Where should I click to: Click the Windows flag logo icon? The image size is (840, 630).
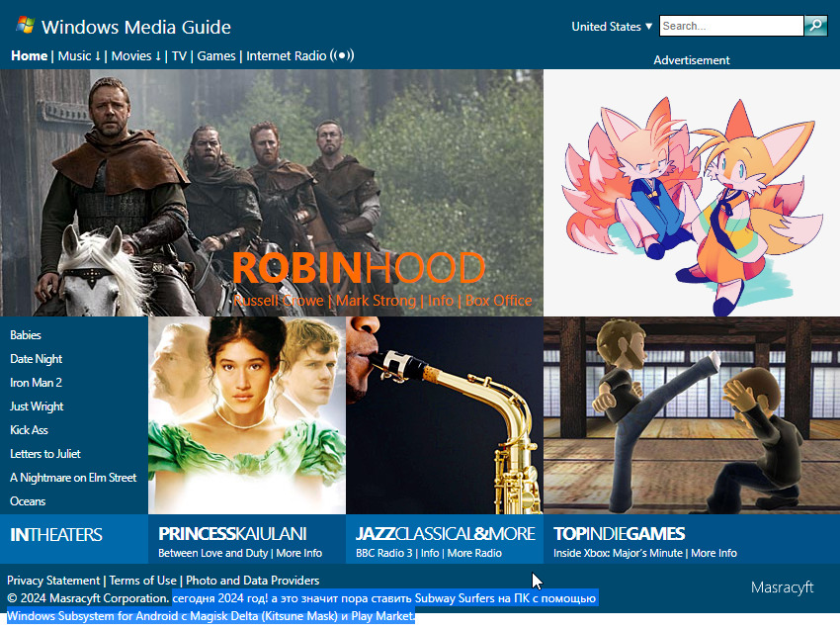tap(25, 26)
